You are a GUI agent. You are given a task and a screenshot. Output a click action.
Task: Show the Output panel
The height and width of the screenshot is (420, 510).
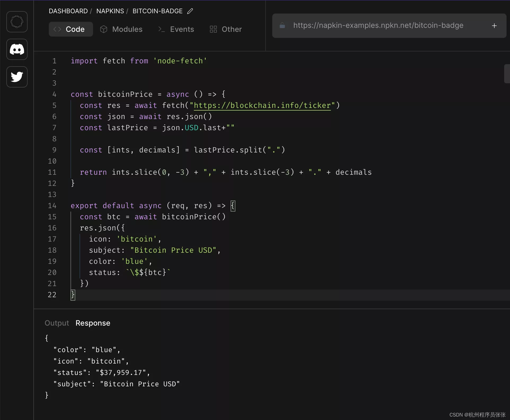click(57, 323)
